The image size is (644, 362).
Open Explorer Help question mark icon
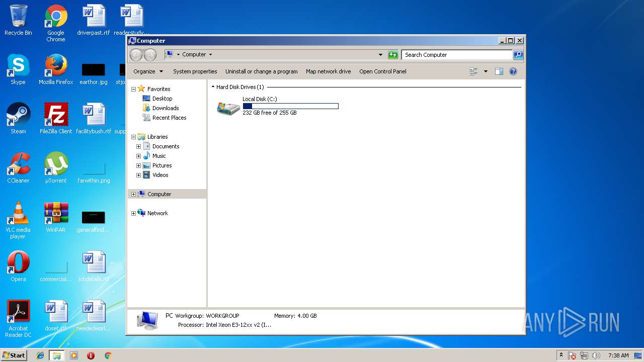[x=513, y=71]
